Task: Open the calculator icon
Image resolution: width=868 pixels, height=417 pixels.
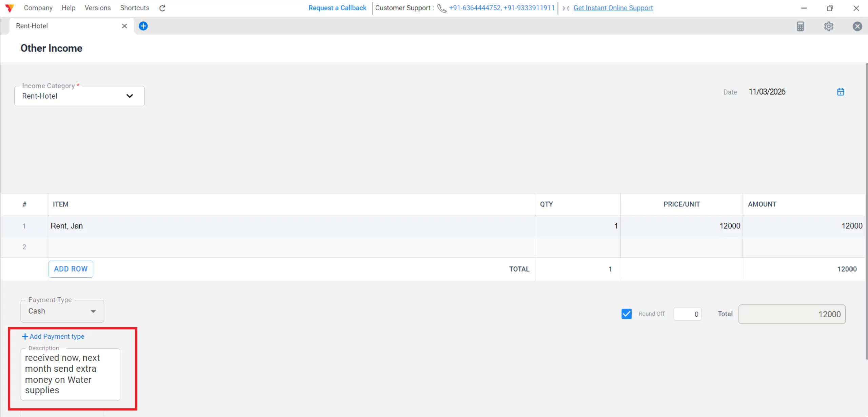Action: tap(800, 26)
